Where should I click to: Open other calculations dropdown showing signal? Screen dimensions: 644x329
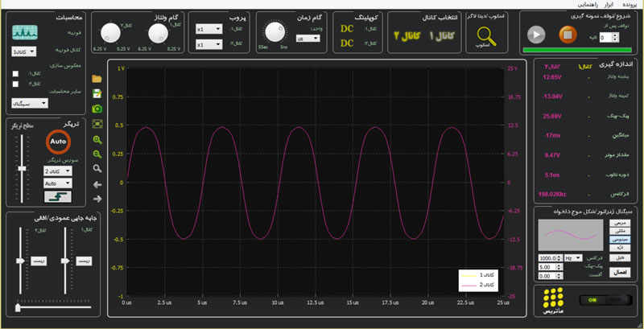tap(30, 104)
